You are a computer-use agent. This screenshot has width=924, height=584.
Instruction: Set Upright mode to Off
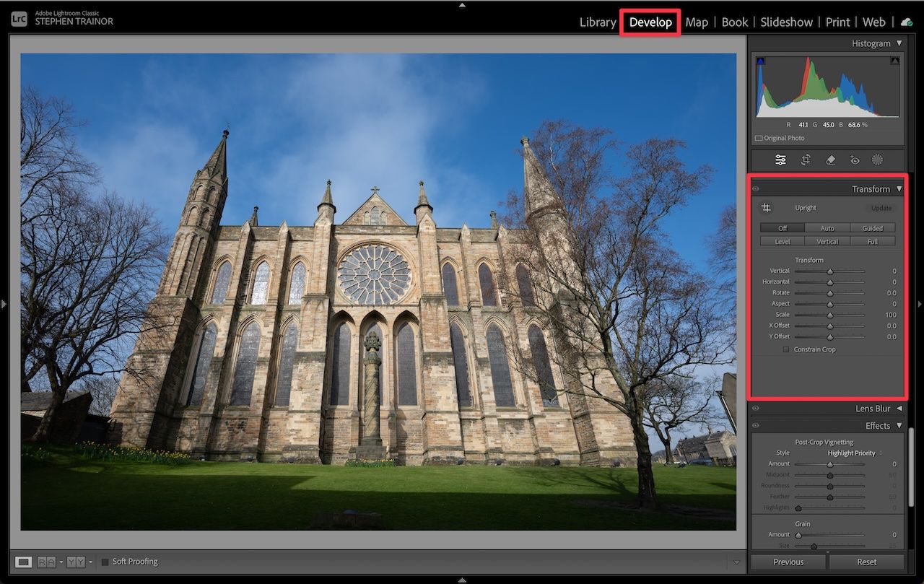783,228
